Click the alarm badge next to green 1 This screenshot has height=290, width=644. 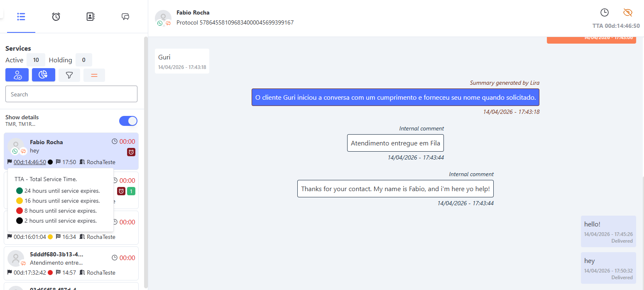pos(121,191)
